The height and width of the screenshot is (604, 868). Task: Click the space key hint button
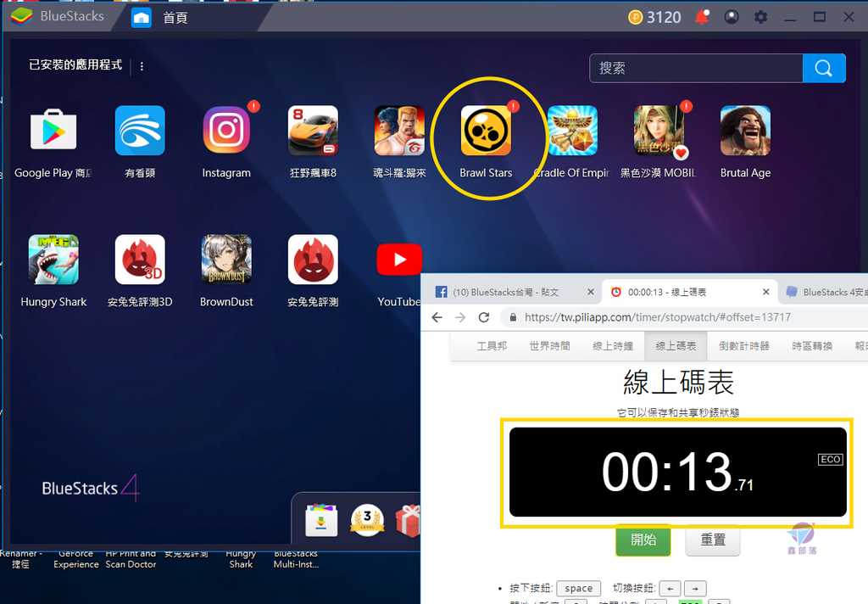tap(578, 589)
